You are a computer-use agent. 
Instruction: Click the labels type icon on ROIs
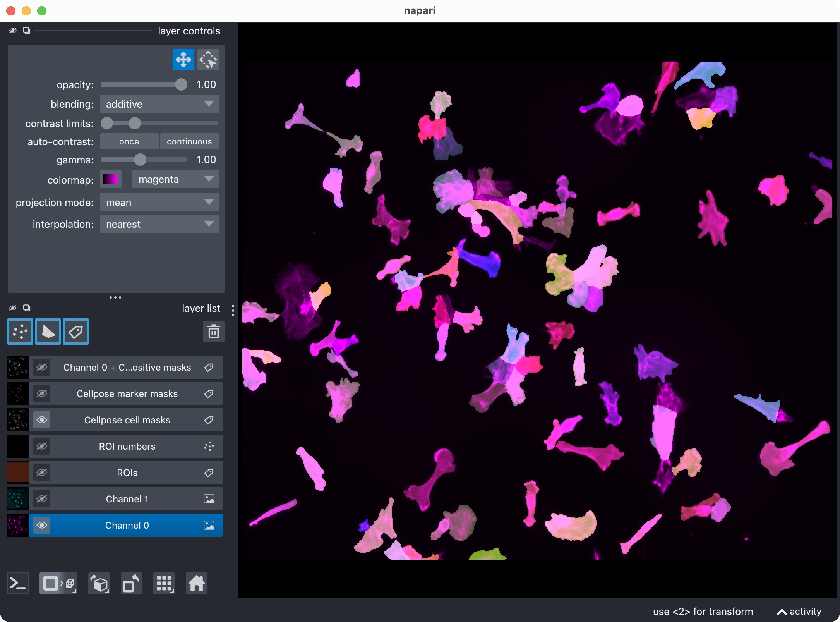pyautogui.click(x=209, y=473)
